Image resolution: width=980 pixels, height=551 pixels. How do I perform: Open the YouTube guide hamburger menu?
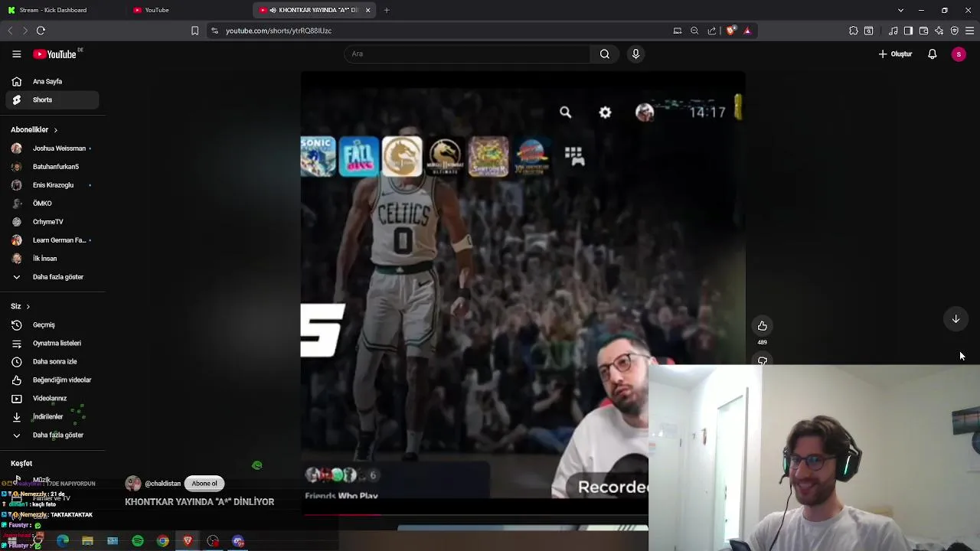[x=16, y=54]
